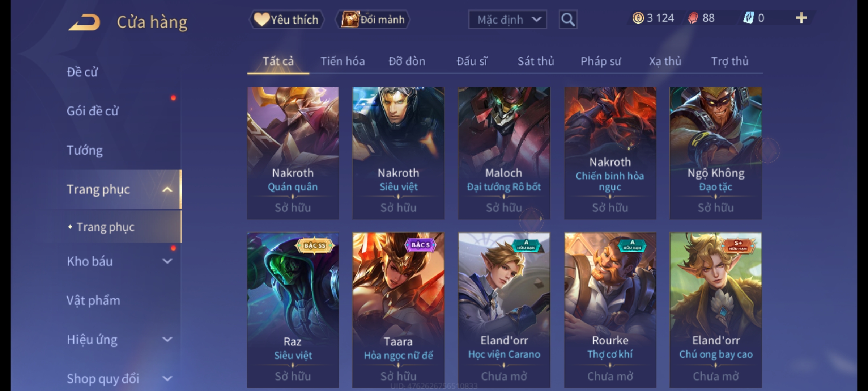
Task: Open the Tướng sidebar entry
Action: coord(85,150)
